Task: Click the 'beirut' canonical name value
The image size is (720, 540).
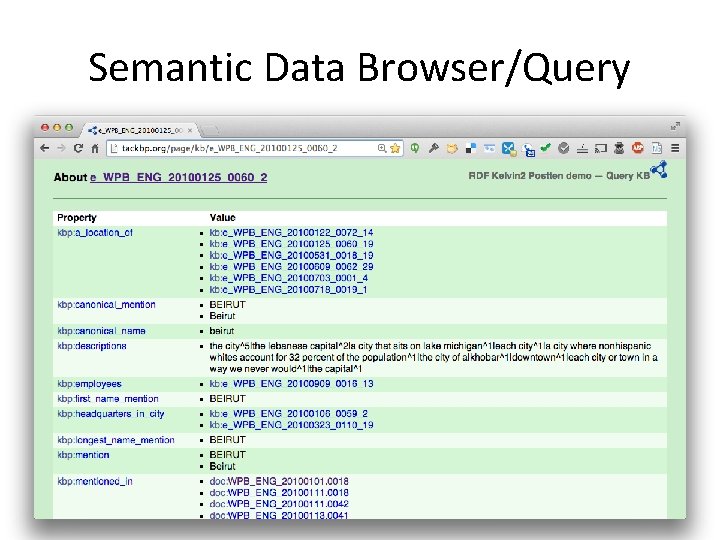Action: [x=222, y=331]
